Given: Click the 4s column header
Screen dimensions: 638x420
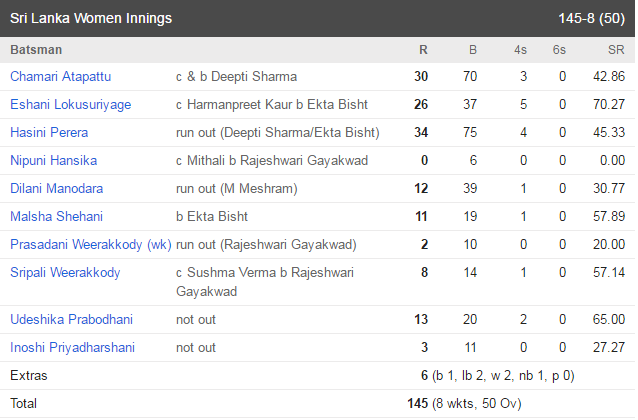Looking at the screenshot, I should point(520,50).
